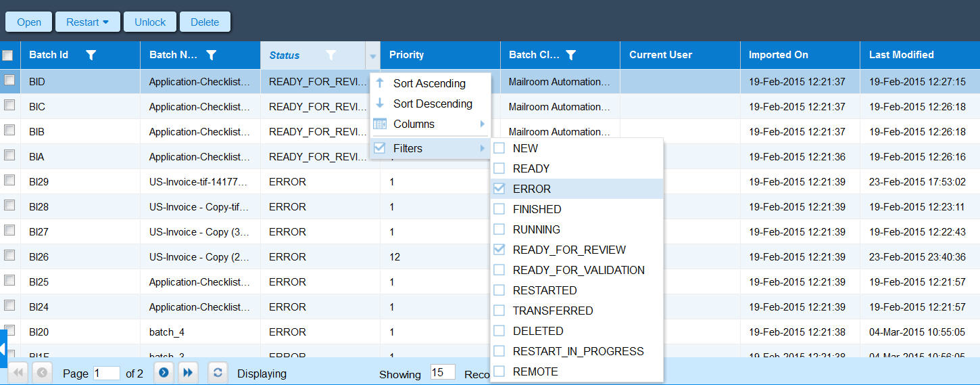Click the Delete button
The height and width of the screenshot is (385, 980).
coord(205,22)
